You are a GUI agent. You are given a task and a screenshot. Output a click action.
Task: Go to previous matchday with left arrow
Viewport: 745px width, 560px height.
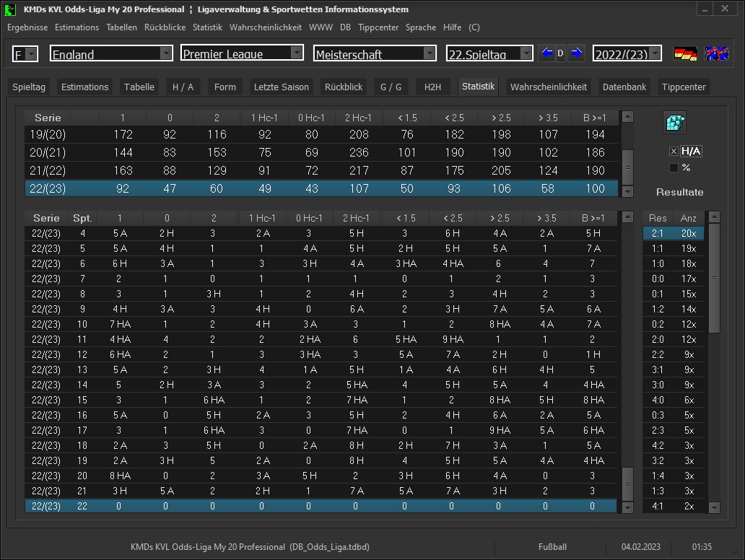(547, 53)
